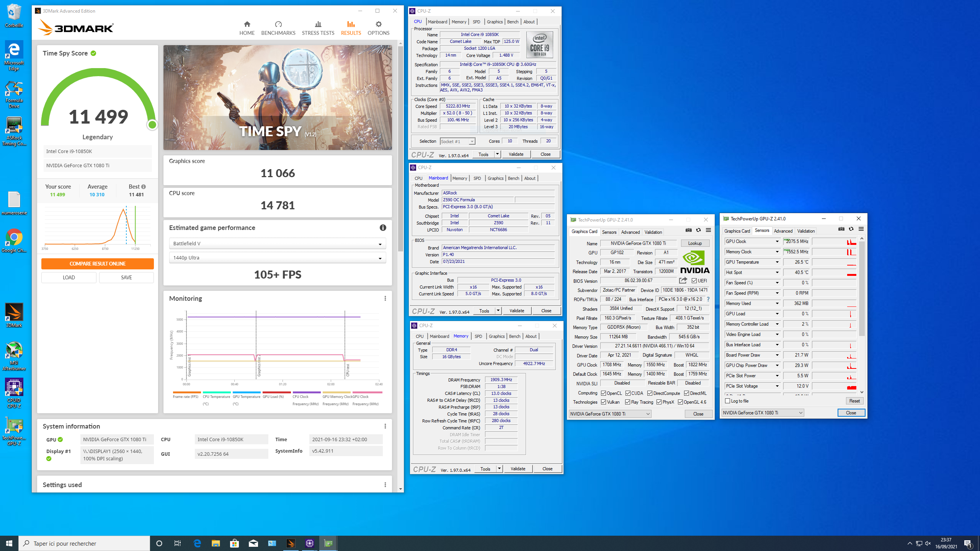Enable Log to file in GPU-Z Sensors
Viewport: 980px width, 551px height.
728,401
